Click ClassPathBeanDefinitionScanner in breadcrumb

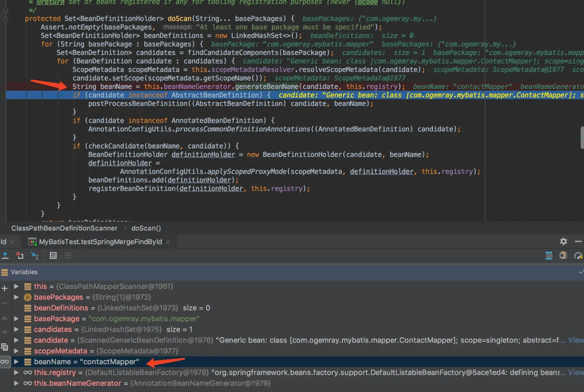(64, 228)
